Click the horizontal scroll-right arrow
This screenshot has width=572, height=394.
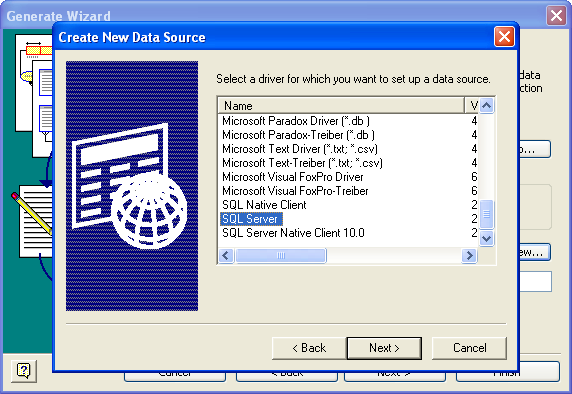point(469,255)
